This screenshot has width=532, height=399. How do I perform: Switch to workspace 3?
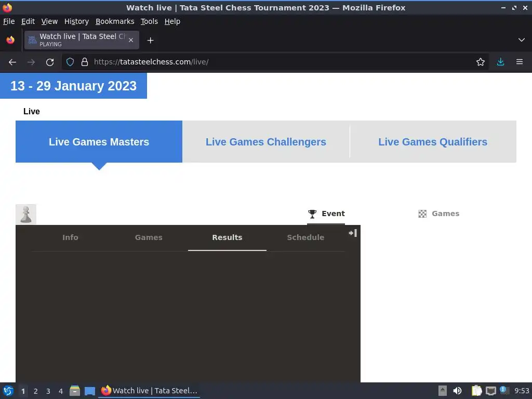coord(48,391)
